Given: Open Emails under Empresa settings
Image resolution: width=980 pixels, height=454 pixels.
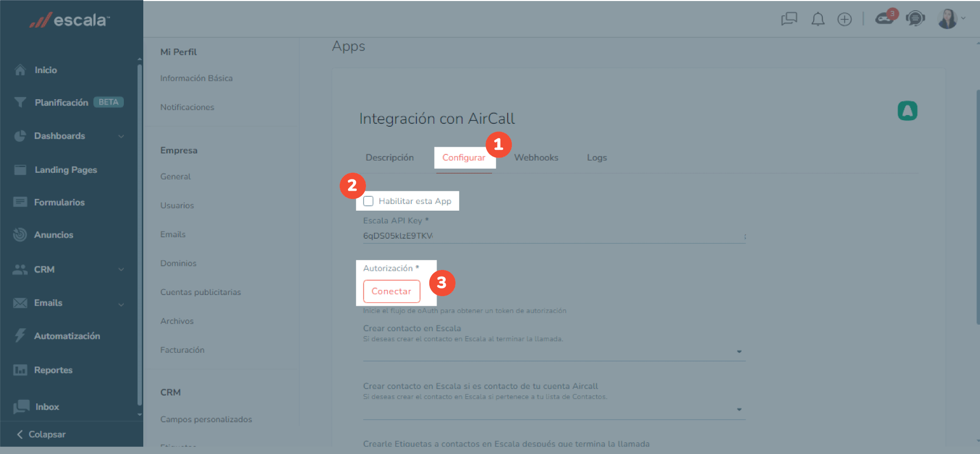Looking at the screenshot, I should tap(173, 234).
